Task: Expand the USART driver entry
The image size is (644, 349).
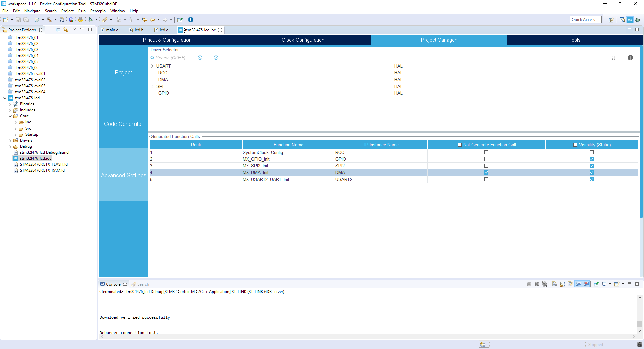Action: 152,66
